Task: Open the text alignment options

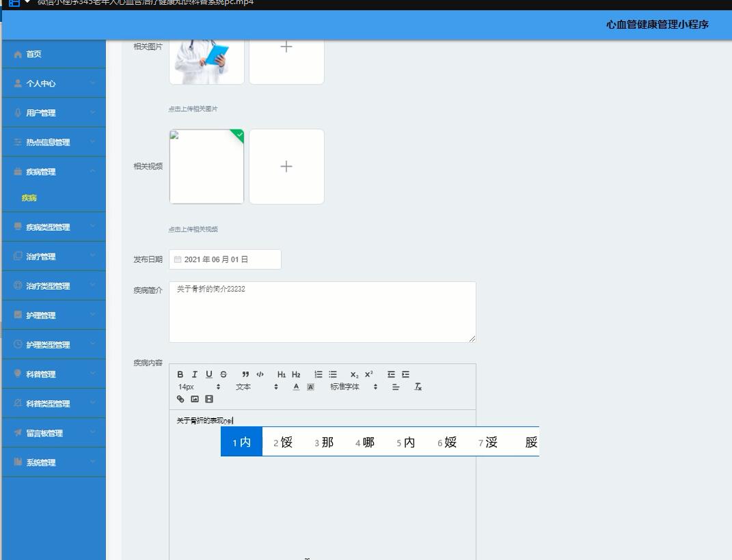Action: pyautogui.click(x=396, y=387)
